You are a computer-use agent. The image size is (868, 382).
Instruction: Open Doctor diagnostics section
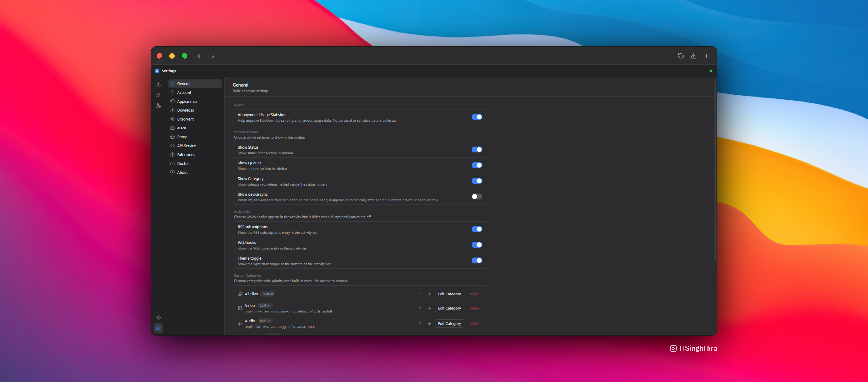(x=194, y=163)
